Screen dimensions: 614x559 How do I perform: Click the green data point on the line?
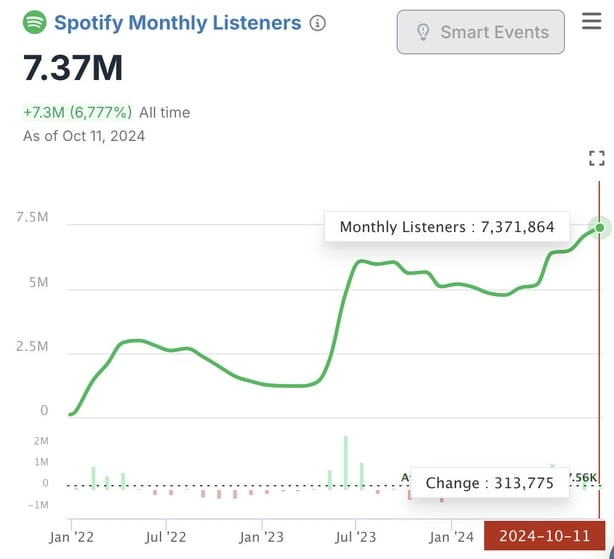coord(600,227)
